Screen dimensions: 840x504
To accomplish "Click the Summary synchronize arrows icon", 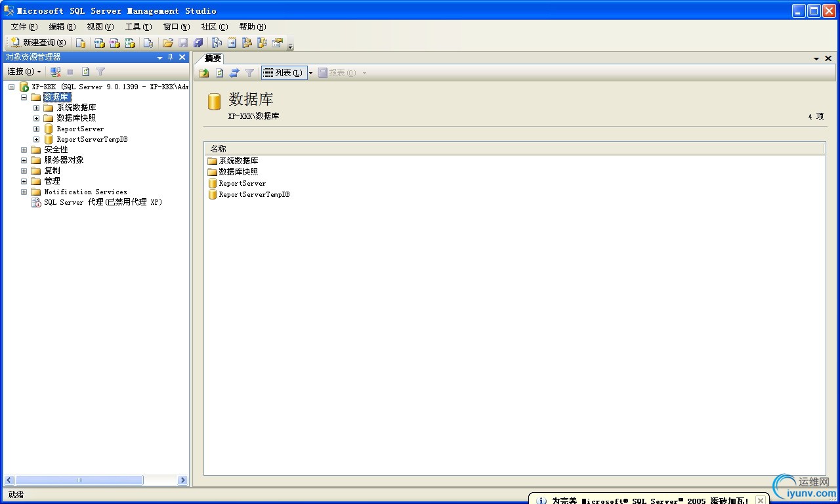I will point(234,73).
